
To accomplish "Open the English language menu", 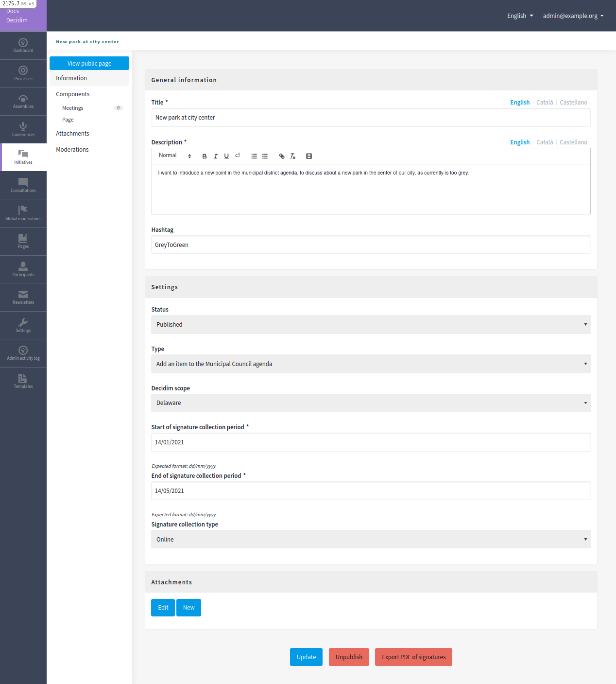I will (520, 16).
